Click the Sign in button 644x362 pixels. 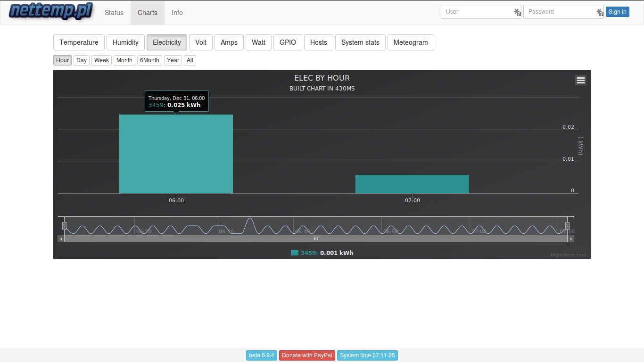(617, 12)
